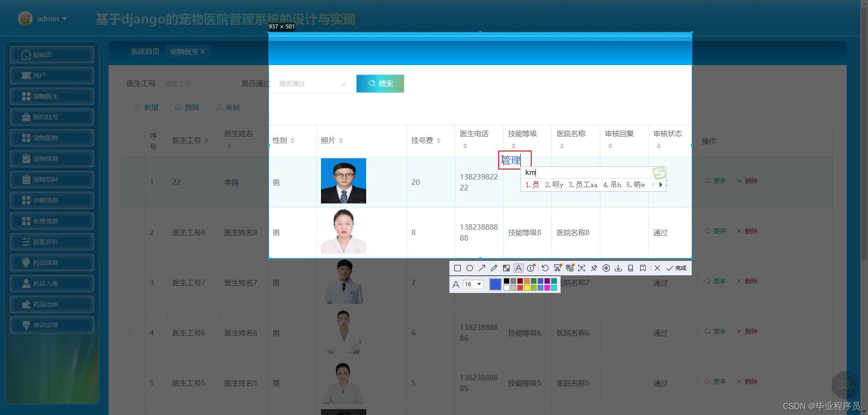Close the 宠物医生 tab
868x415 pixels.
(203, 52)
